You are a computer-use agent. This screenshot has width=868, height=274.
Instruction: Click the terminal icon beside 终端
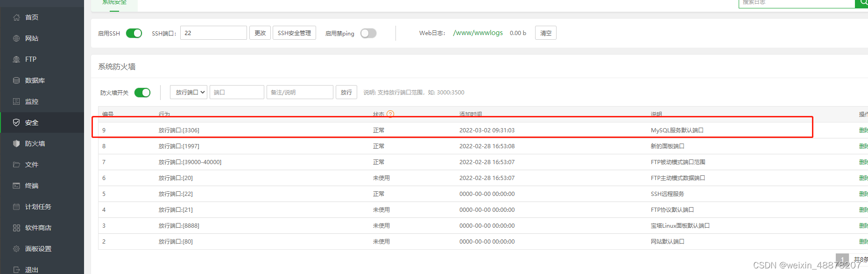(16, 186)
